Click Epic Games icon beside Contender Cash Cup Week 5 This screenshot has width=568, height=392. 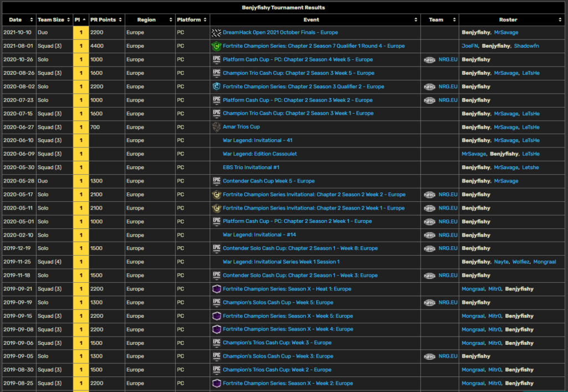[216, 181]
